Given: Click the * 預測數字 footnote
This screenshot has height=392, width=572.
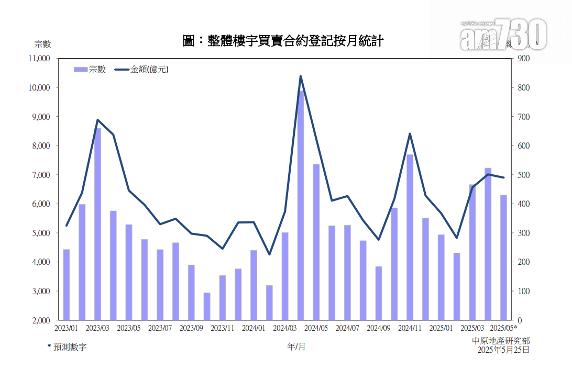Looking at the screenshot, I should tap(67, 347).
